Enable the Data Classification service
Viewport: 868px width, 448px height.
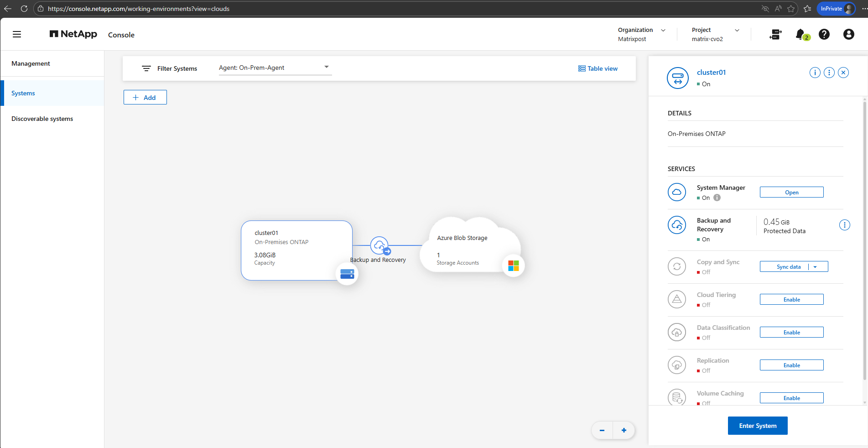791,332
